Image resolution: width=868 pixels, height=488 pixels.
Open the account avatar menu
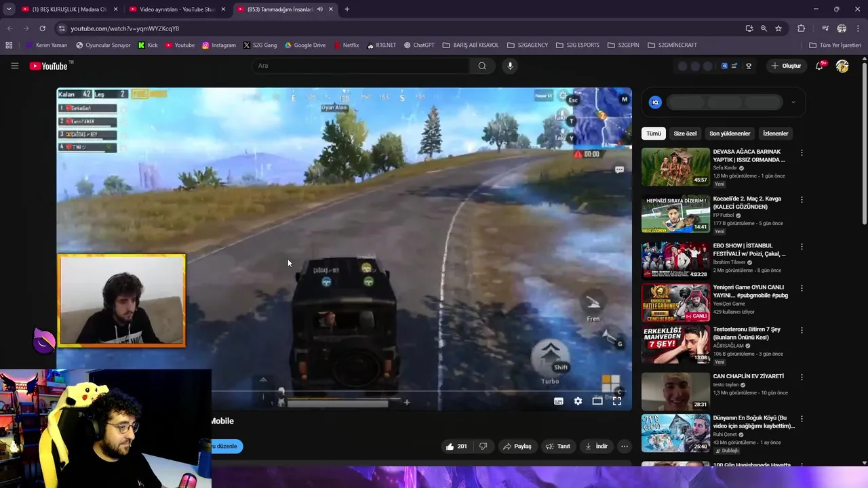point(842,66)
